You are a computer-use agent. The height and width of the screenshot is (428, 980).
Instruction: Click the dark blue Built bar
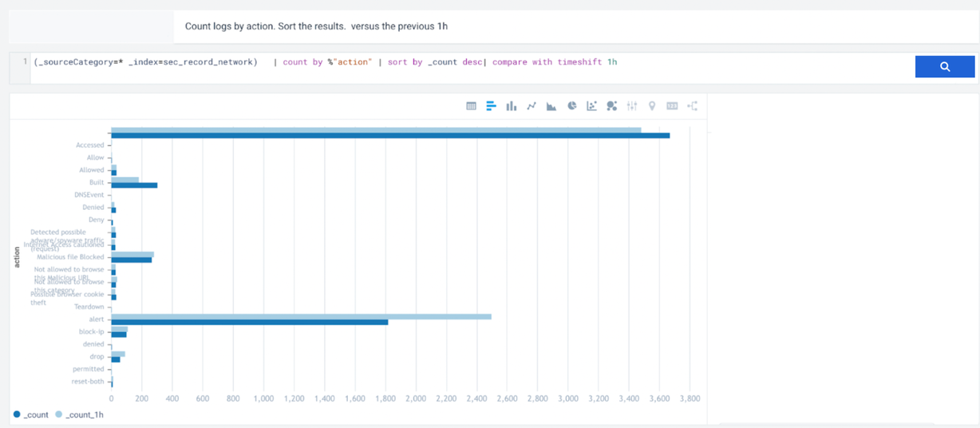(x=134, y=185)
